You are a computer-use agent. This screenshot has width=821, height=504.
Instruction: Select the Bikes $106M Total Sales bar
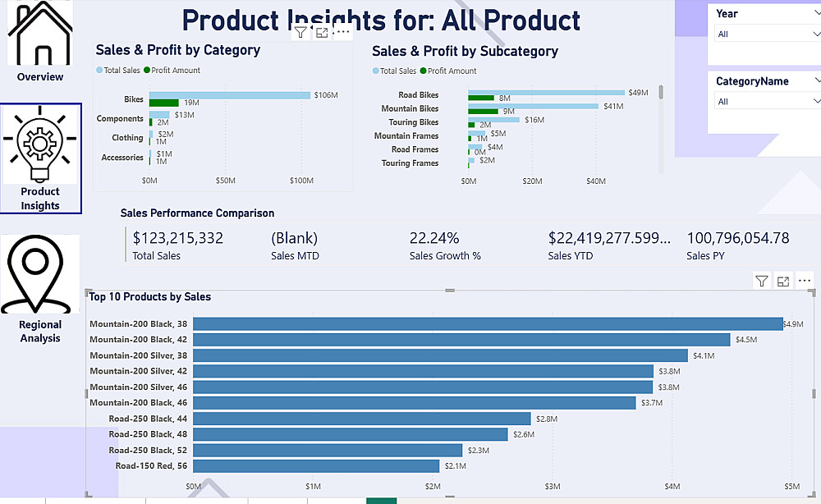tap(230, 95)
